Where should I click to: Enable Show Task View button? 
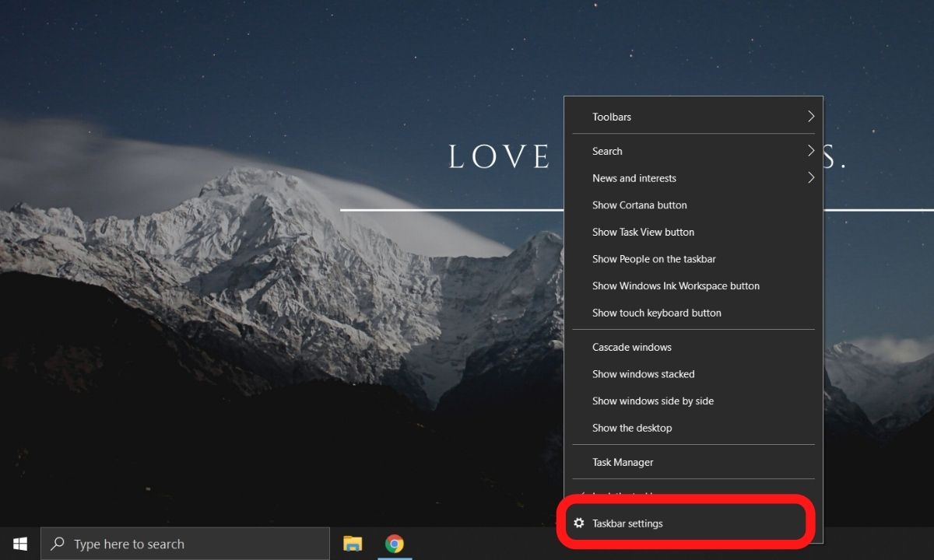coord(643,232)
